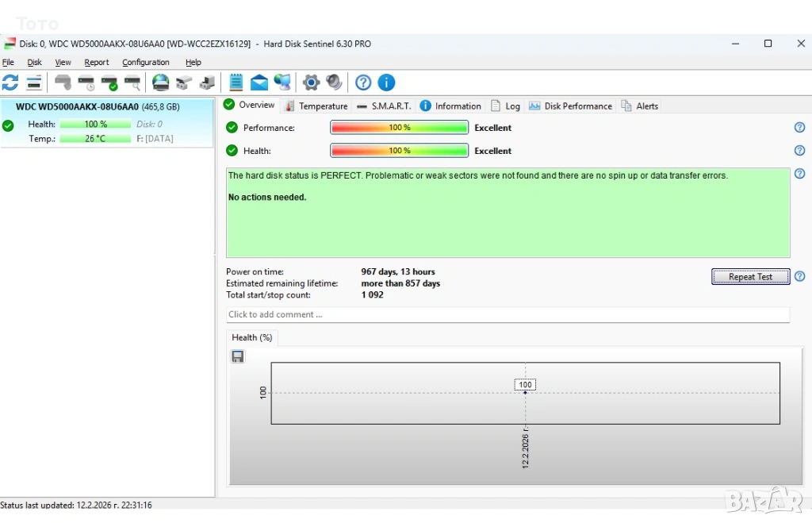The width and height of the screenshot is (812, 523).
Task: Switch to the Temperature tab
Action: pyautogui.click(x=316, y=106)
